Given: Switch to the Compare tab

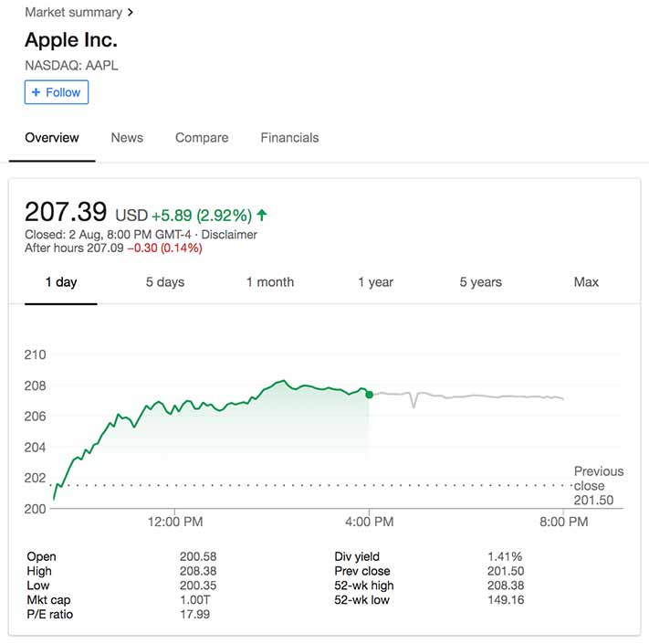Looking at the screenshot, I should [x=202, y=138].
